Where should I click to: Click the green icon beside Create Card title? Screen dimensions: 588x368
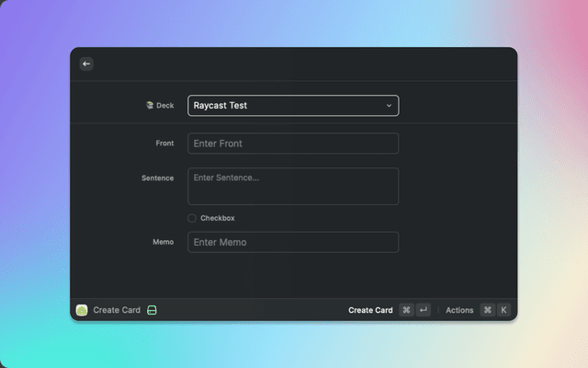(x=153, y=310)
